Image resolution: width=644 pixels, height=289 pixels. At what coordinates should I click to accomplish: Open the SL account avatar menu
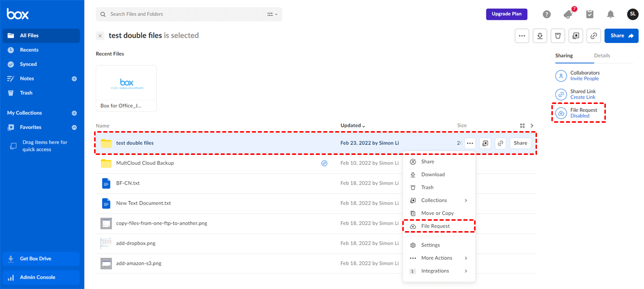pyautogui.click(x=633, y=14)
